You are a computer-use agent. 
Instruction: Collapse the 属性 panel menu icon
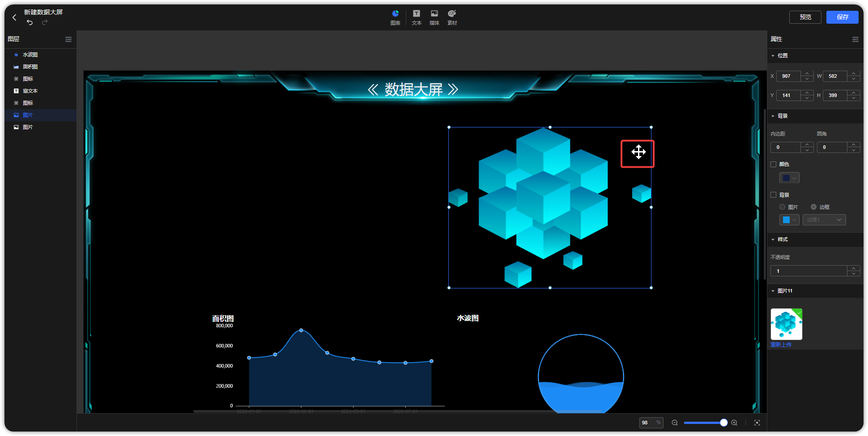(855, 39)
